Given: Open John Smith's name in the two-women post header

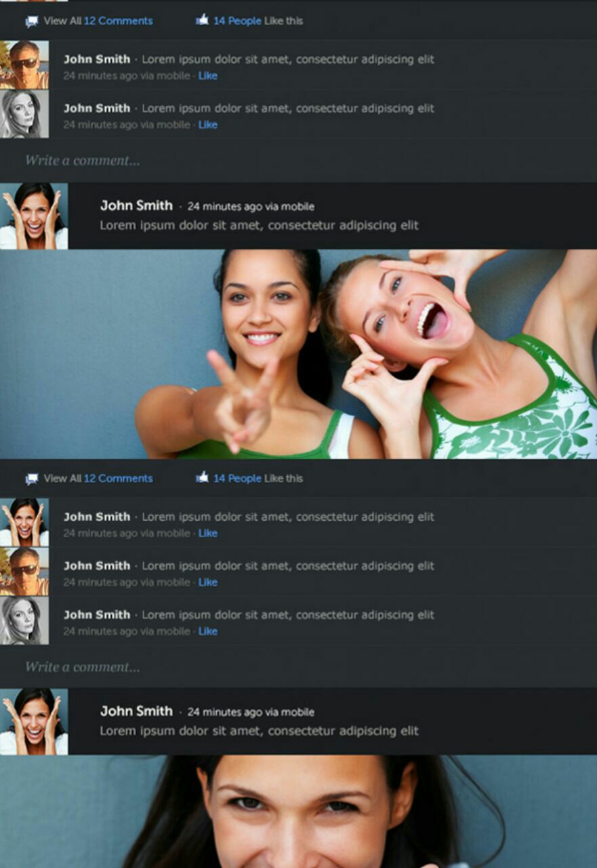Looking at the screenshot, I should coord(136,205).
